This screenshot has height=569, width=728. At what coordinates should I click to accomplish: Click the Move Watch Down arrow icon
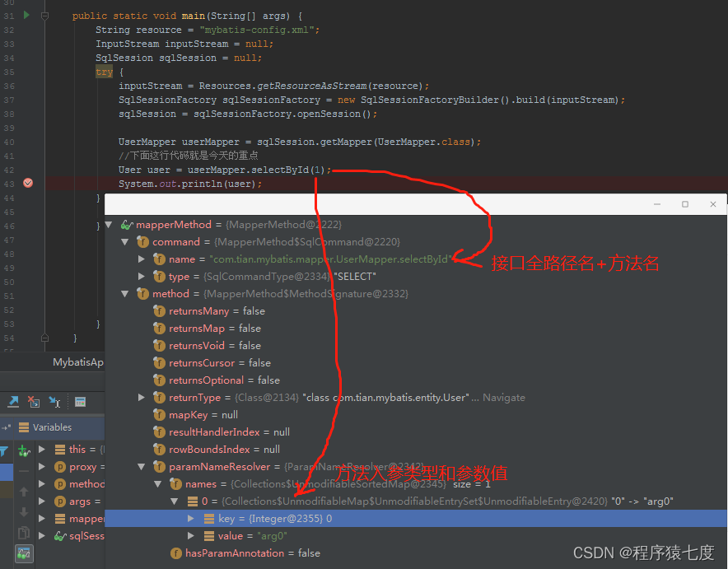[23, 512]
